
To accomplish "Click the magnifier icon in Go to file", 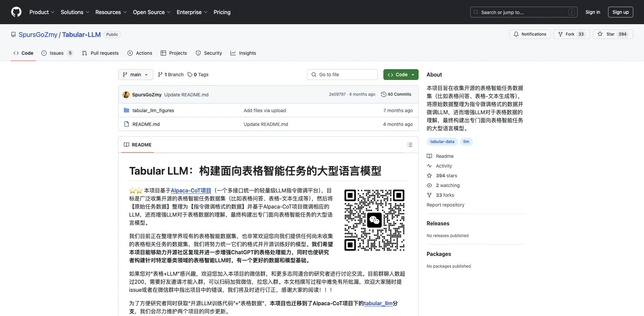I will pyautogui.click(x=314, y=75).
